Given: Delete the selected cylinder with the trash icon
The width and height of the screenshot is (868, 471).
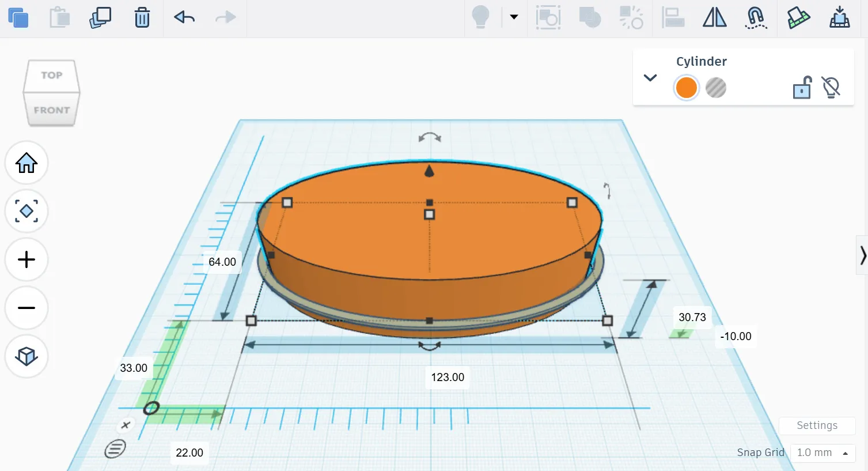Looking at the screenshot, I should pyautogui.click(x=142, y=18).
